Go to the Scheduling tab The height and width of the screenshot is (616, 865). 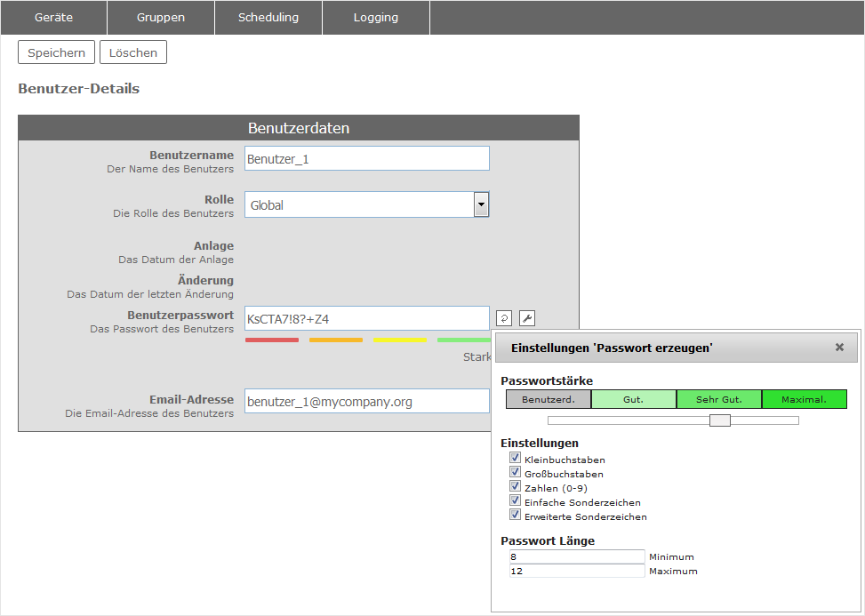point(268,18)
